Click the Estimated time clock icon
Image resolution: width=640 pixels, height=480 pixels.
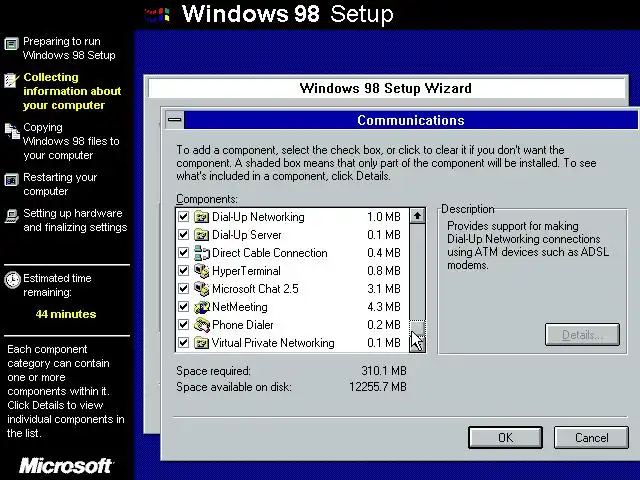click(x=12, y=280)
